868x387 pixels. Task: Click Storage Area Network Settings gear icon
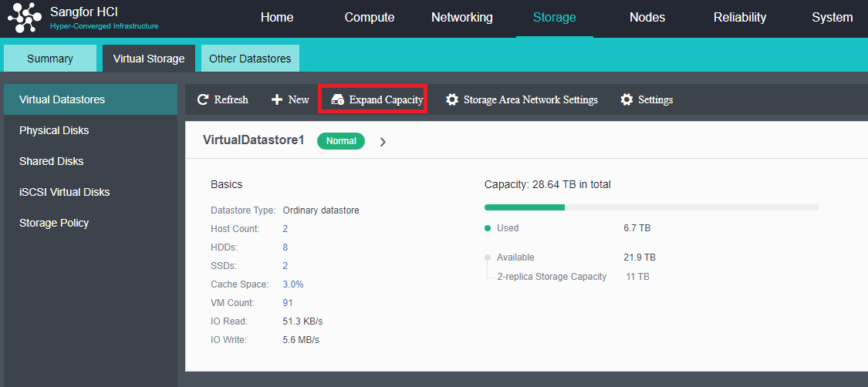point(452,99)
